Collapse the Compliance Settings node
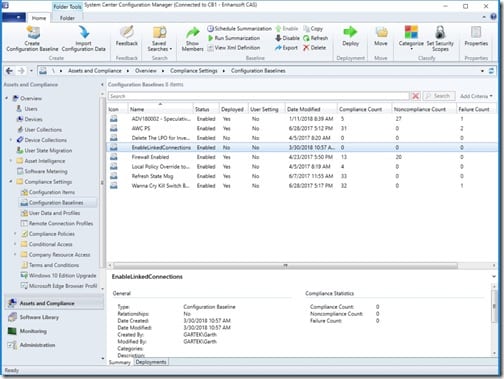Screen dimensions: 504x379 pyautogui.click(x=11, y=182)
